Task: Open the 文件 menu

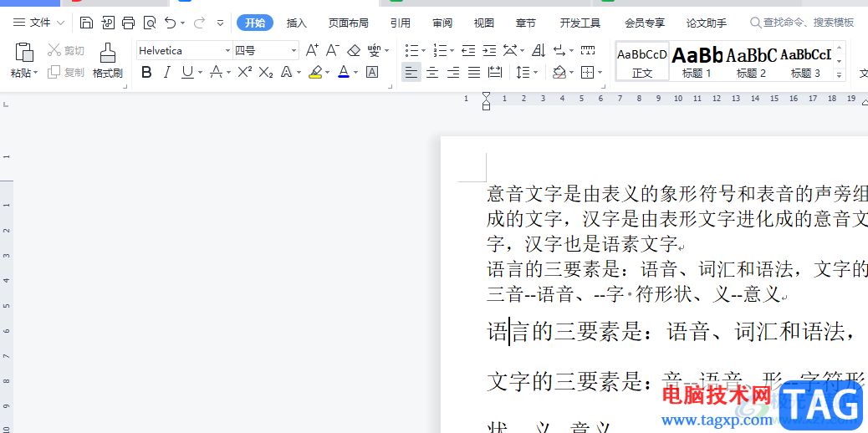Action: 39,23
